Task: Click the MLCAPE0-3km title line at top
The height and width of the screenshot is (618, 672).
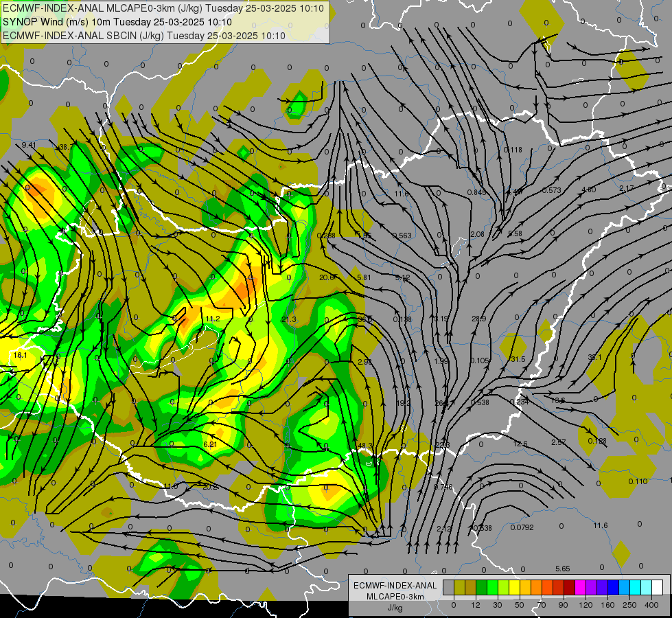Action: coord(163,8)
